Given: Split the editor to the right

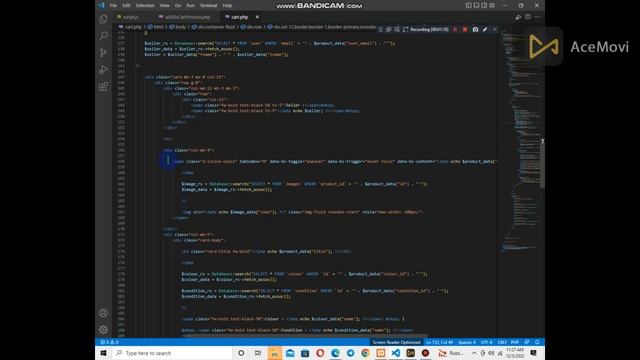Looking at the screenshot, I should tap(528, 17).
